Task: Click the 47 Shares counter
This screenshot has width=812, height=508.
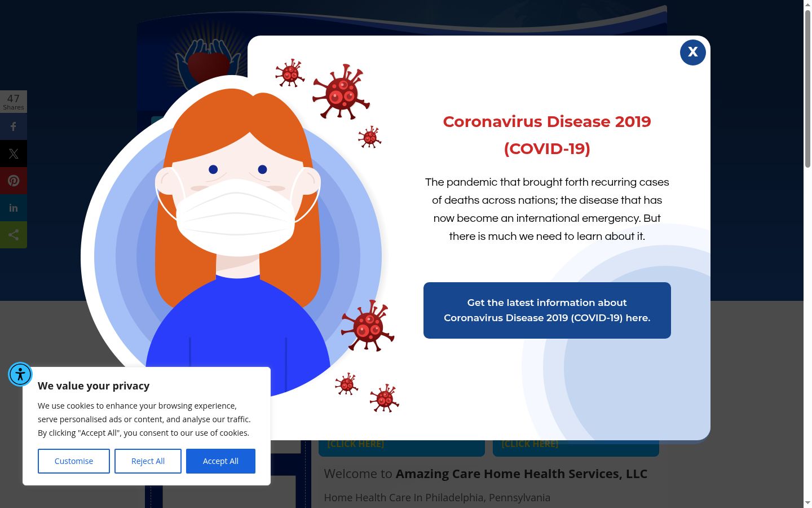Action: (x=14, y=102)
